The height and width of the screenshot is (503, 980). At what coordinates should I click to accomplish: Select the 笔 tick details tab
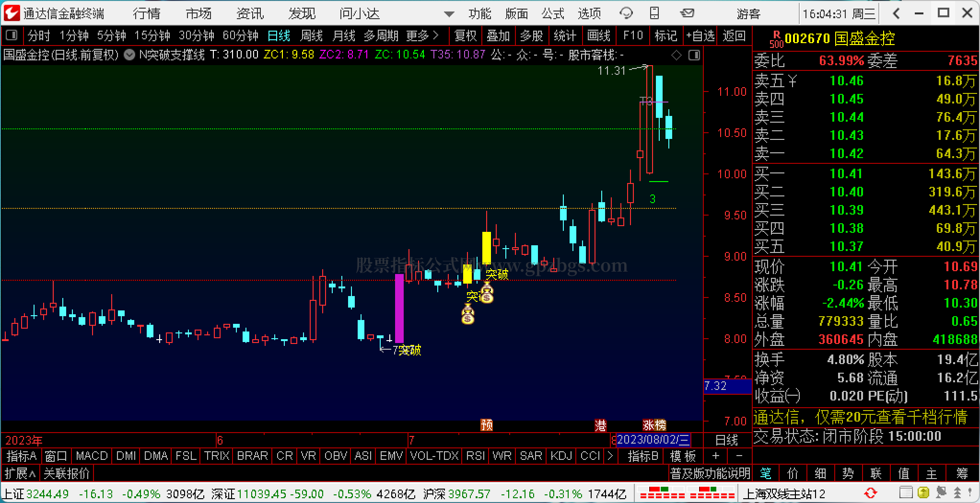[x=766, y=474]
